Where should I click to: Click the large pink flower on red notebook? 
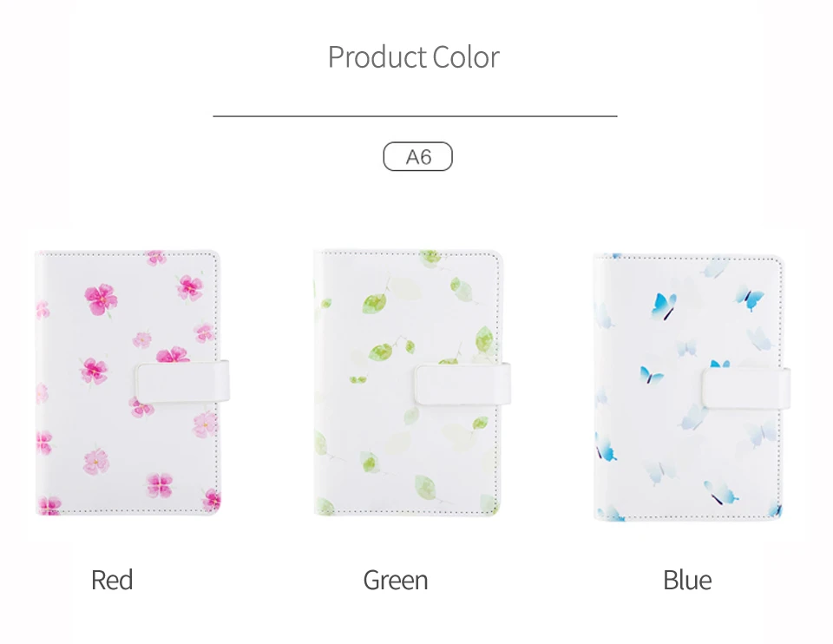click(x=101, y=299)
